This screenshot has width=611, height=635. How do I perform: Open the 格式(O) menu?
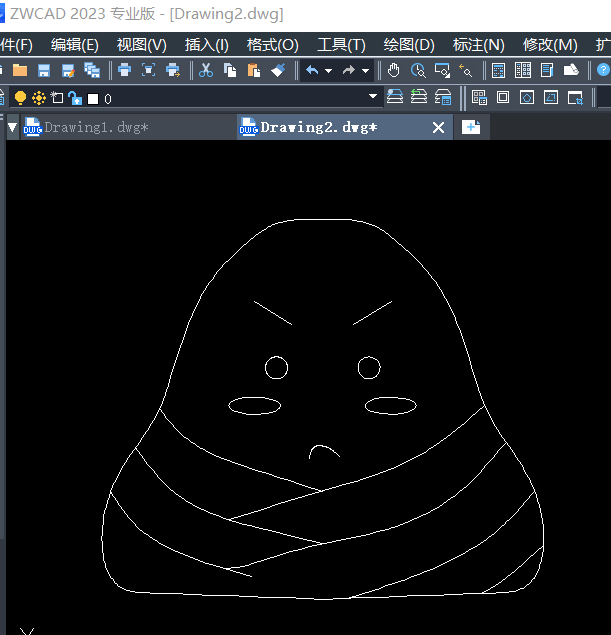(273, 45)
